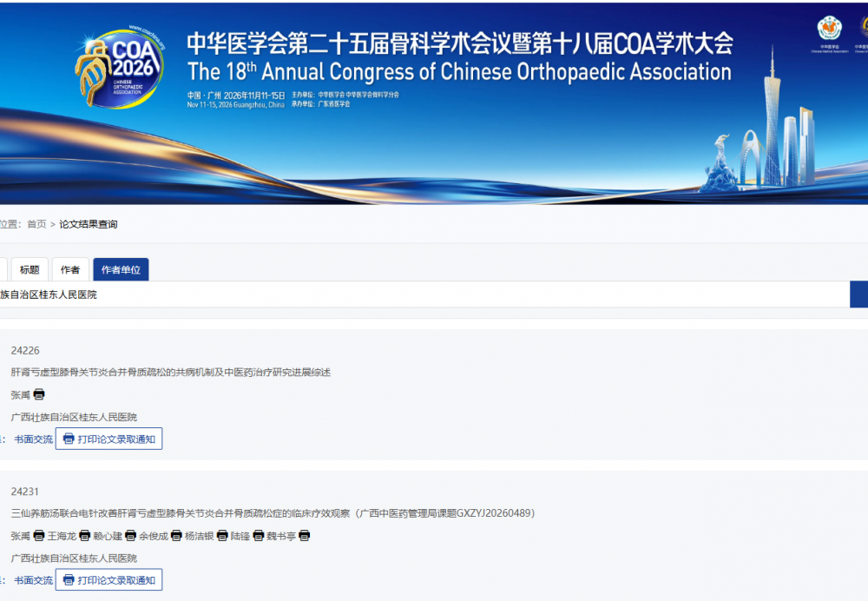Image resolution: width=868 pixels, height=608 pixels.
Task: Open 书面交流 link for paper 24231
Action: [33, 580]
